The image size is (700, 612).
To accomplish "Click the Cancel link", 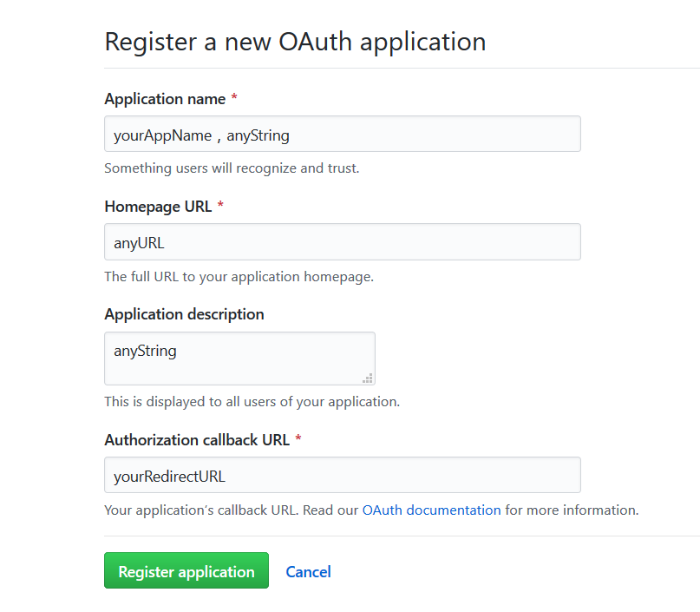I will 308,571.
